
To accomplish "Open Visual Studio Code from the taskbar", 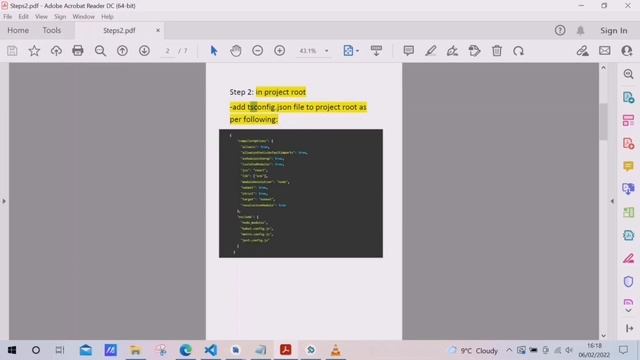I will 211,350.
